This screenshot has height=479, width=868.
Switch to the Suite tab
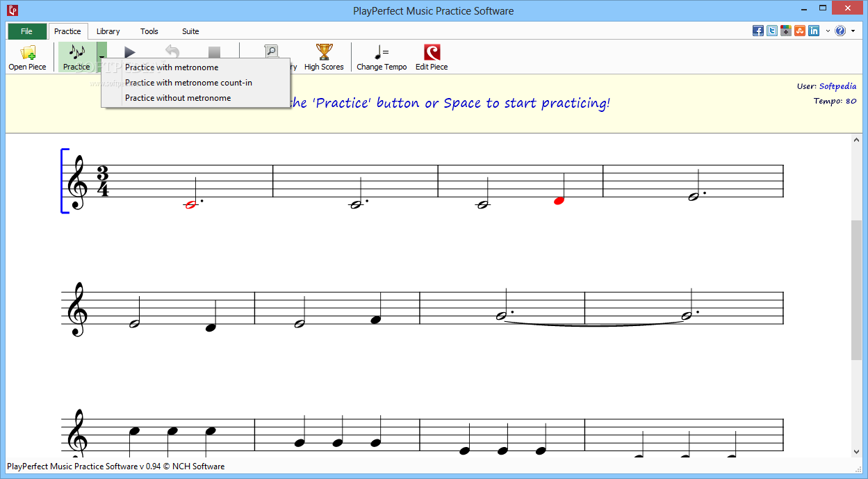[x=190, y=31]
